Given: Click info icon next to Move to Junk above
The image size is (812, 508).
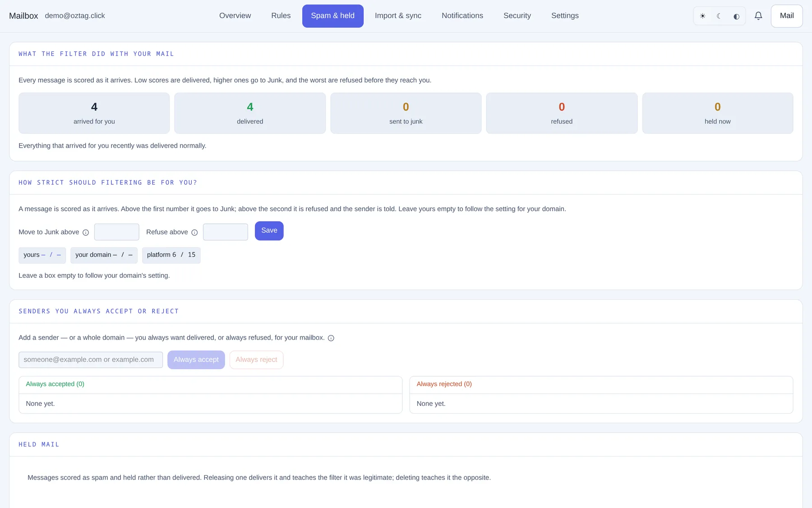Looking at the screenshot, I should [x=86, y=233].
